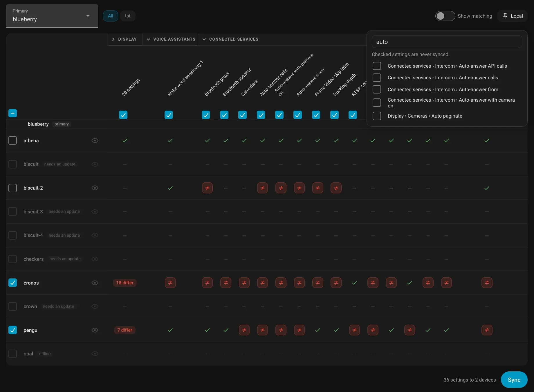Deselect the cronos device checkbox
This screenshot has height=392, width=534.
point(13,283)
